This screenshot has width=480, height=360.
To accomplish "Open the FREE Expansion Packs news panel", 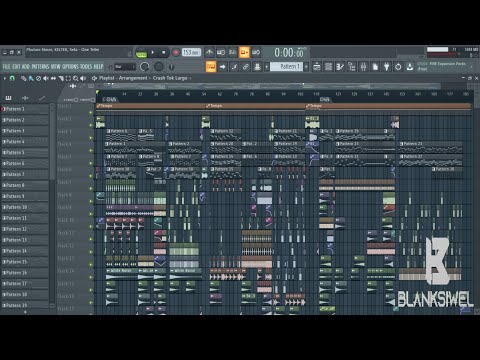I will (442, 66).
